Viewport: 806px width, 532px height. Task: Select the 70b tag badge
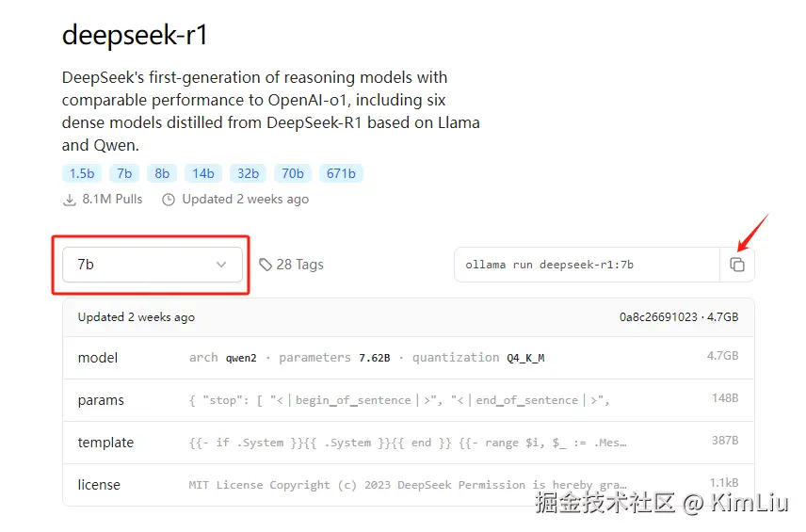[293, 173]
